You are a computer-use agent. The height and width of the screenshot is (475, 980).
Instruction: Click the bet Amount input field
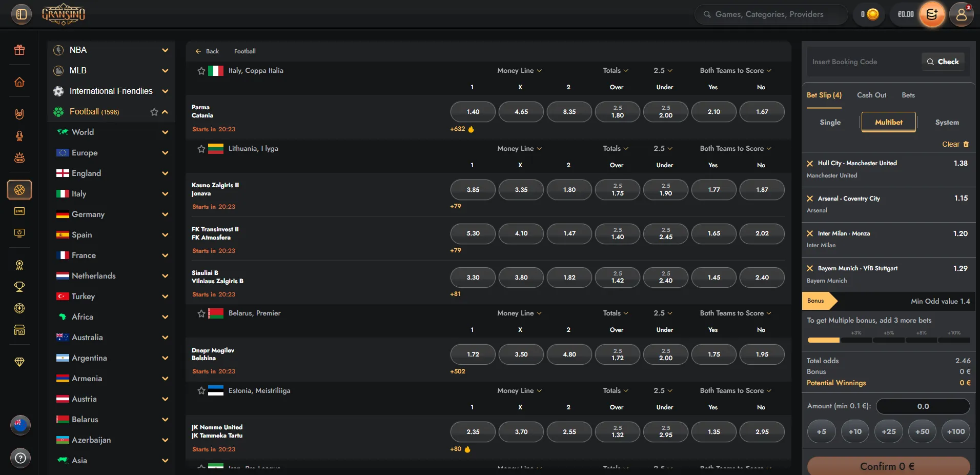[x=923, y=406]
